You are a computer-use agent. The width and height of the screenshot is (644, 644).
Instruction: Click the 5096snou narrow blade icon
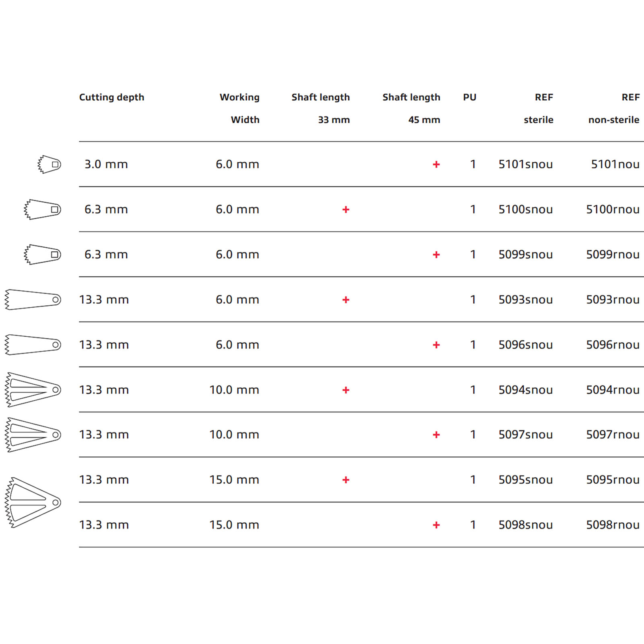pos(33,345)
